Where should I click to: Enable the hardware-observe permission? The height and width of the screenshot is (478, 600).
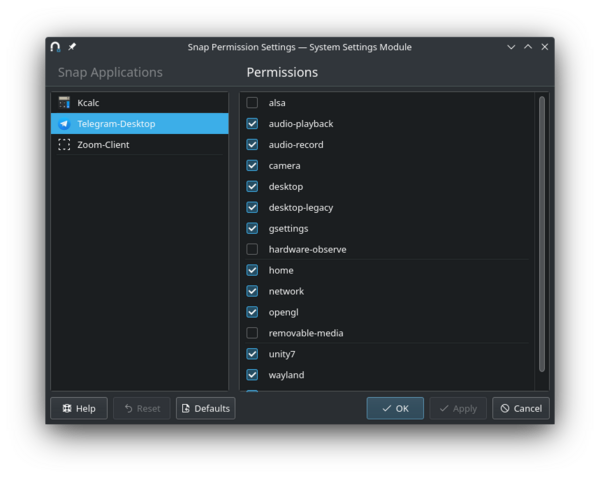click(252, 249)
